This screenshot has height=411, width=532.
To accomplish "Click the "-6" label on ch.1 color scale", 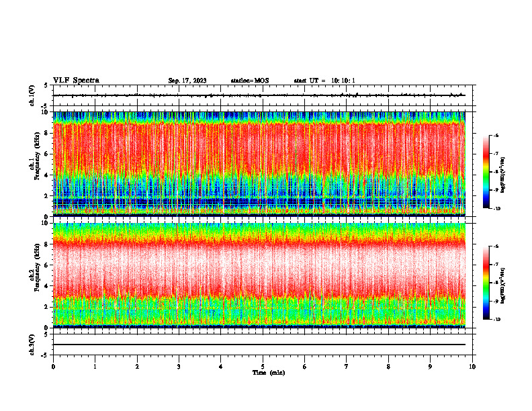I will point(496,135).
